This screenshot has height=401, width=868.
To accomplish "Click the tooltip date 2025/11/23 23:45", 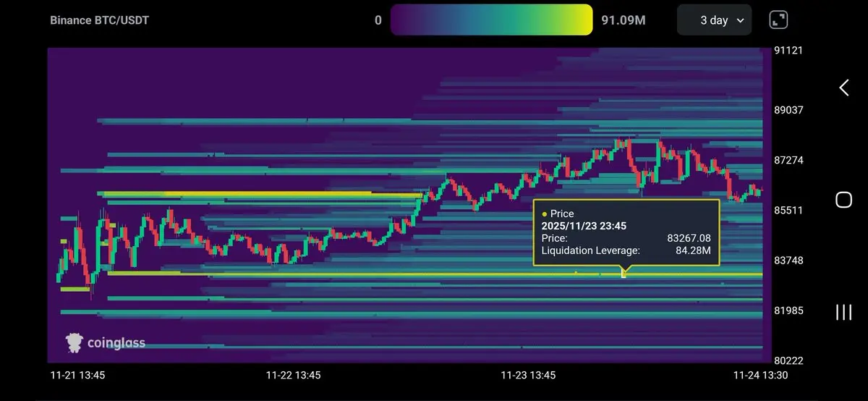I will tap(584, 226).
